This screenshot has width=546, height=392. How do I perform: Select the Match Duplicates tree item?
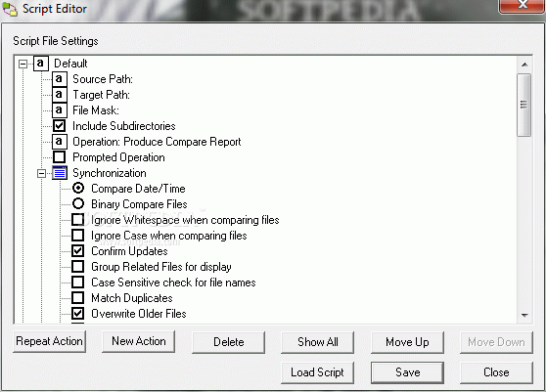(132, 298)
